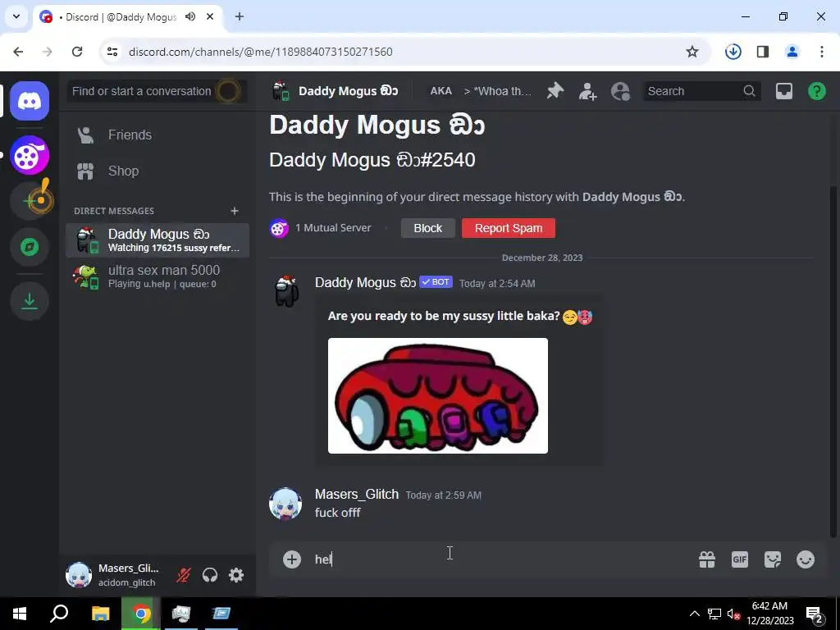Select the ultra sex man 5000 conversation

click(x=157, y=276)
